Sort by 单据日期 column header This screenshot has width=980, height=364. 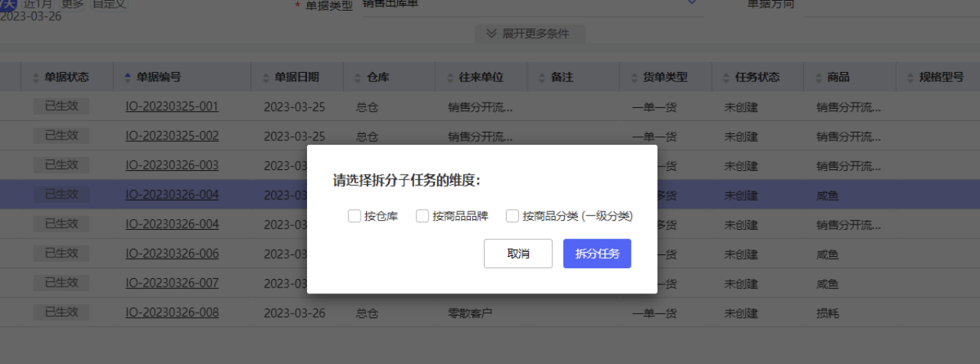pyautogui.click(x=296, y=77)
